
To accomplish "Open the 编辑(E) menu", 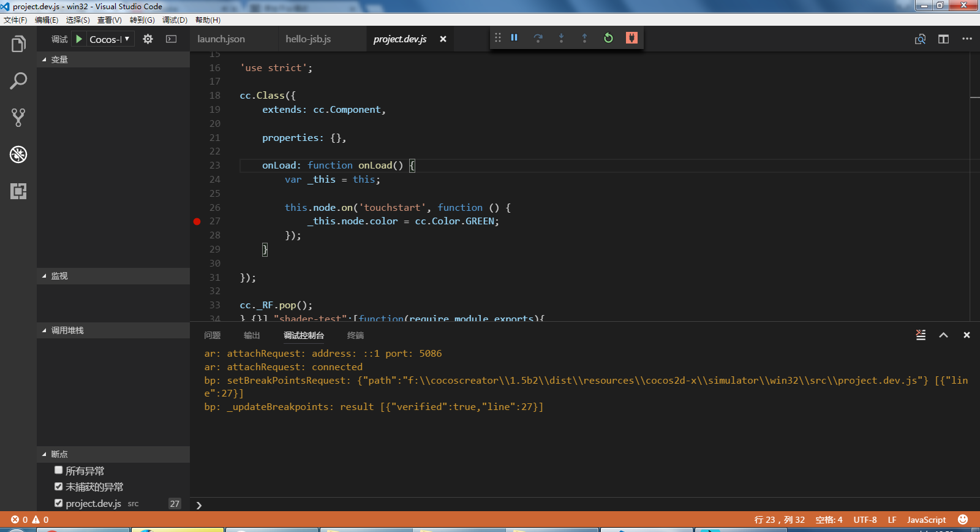I will click(47, 20).
